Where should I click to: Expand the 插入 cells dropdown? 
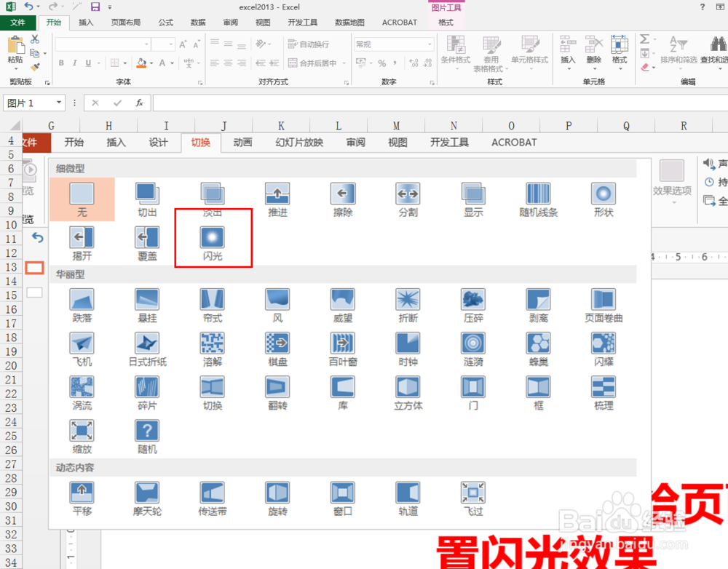pyautogui.click(x=568, y=68)
